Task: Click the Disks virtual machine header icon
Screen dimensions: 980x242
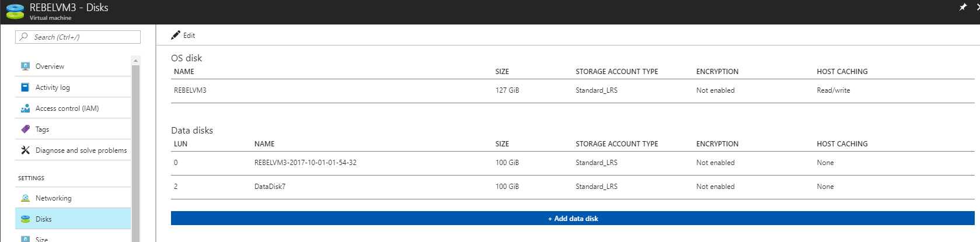Action: 15,12
